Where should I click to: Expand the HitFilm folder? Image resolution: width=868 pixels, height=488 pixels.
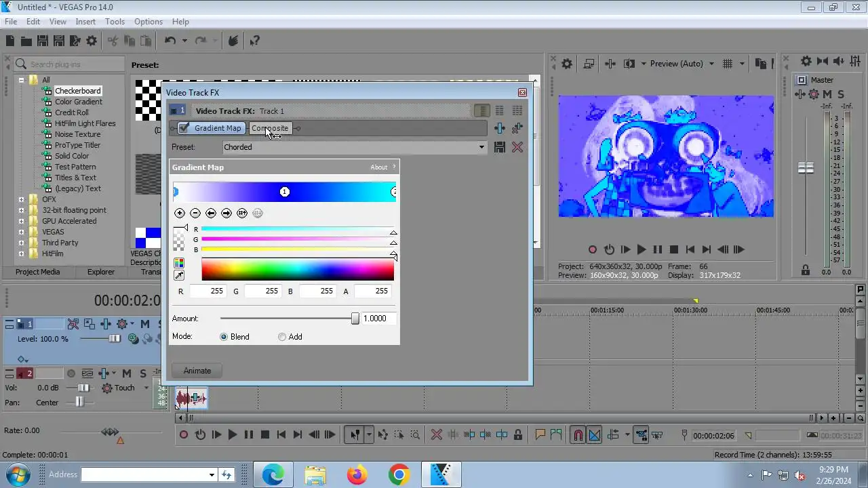[21, 253]
